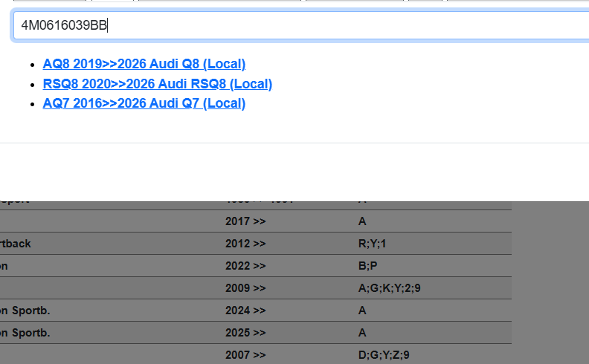Select the 2009 >> year cell
The width and height of the screenshot is (589, 364).
[x=245, y=288]
